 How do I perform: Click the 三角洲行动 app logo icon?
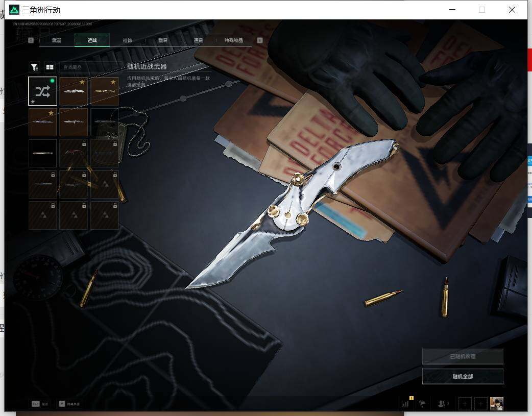(x=14, y=10)
